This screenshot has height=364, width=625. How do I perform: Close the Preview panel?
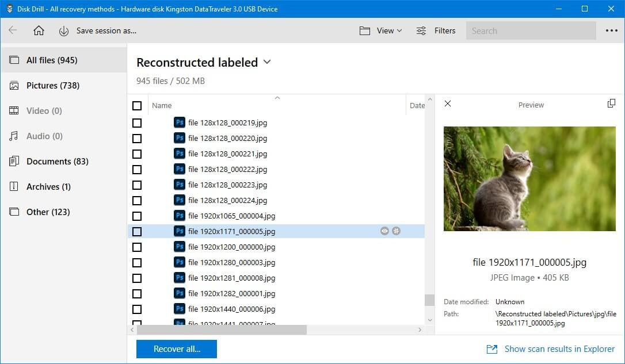click(448, 104)
